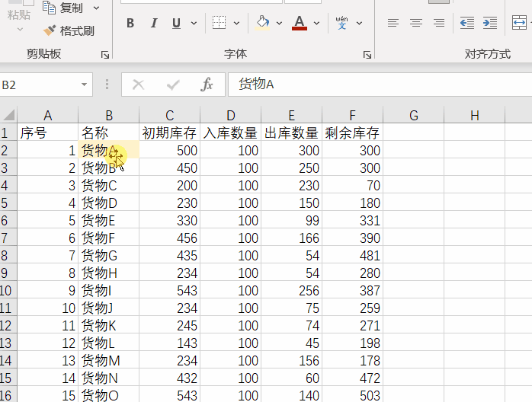Click 格式刷 format painter
Screen dimensions: 532x402
[69, 31]
